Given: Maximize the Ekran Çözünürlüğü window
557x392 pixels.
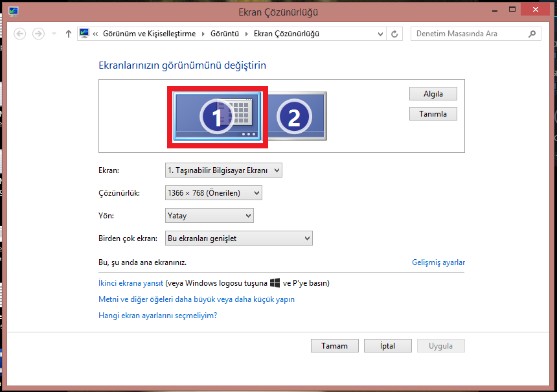Looking at the screenshot, I should [x=512, y=10].
